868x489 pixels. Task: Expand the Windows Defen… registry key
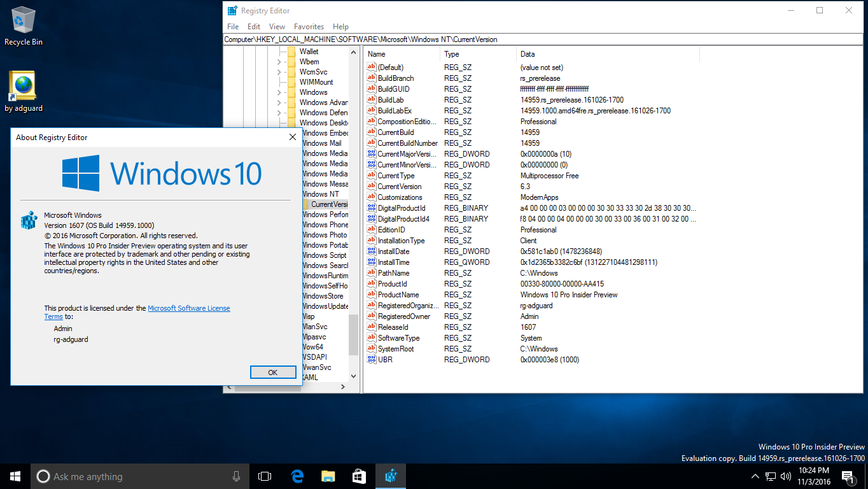[279, 113]
